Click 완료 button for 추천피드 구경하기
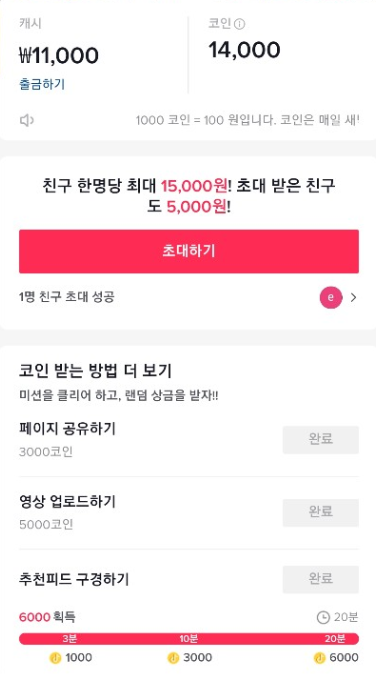The width and height of the screenshot is (376, 679). (x=321, y=579)
